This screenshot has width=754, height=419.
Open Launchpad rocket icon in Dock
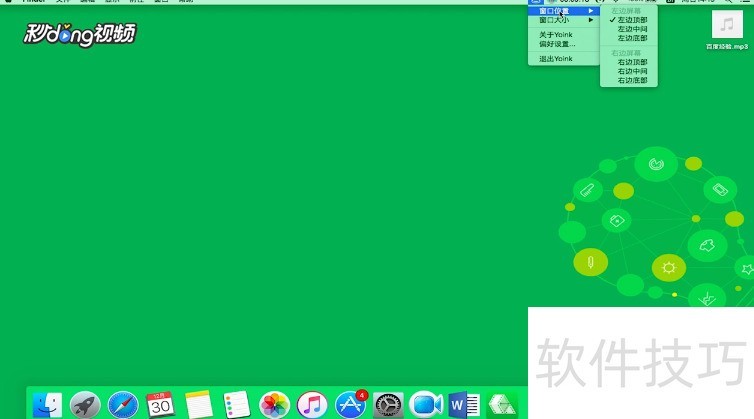pos(85,405)
